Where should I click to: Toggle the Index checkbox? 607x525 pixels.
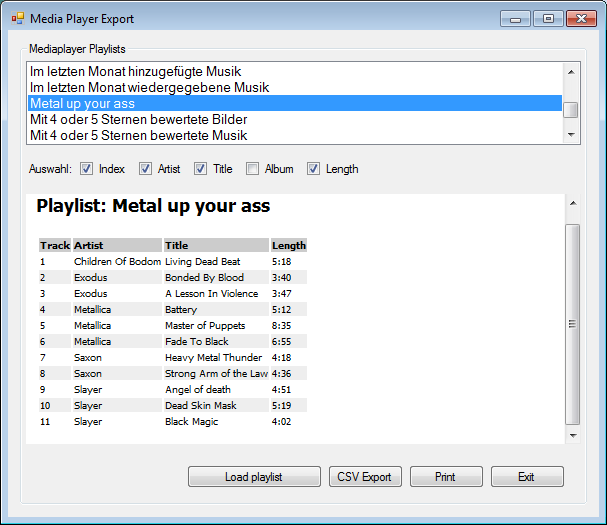point(86,169)
